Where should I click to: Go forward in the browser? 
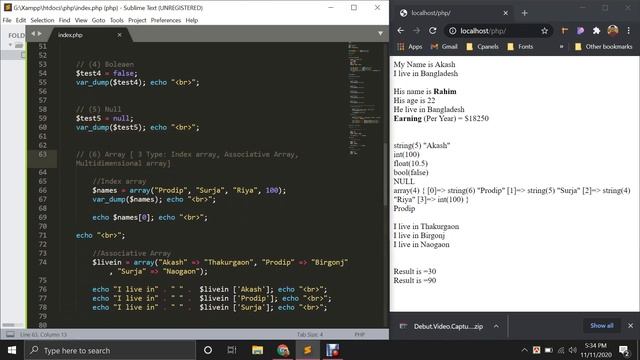click(416, 31)
